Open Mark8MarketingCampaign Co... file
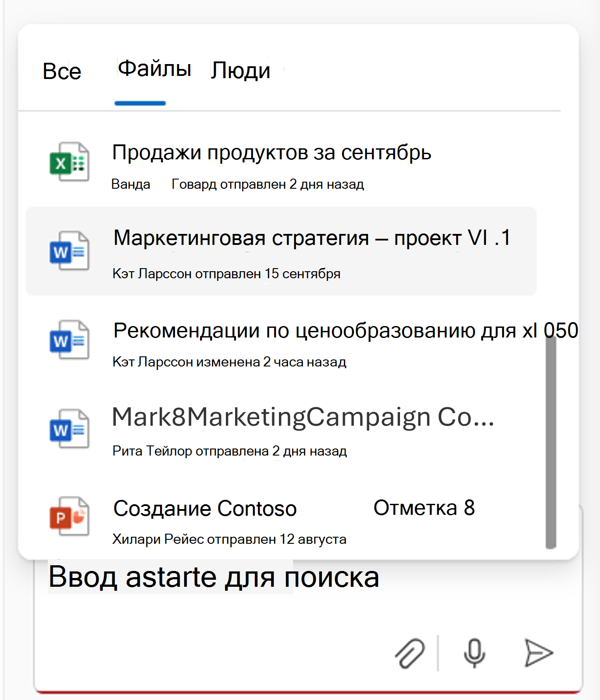 pos(303,417)
